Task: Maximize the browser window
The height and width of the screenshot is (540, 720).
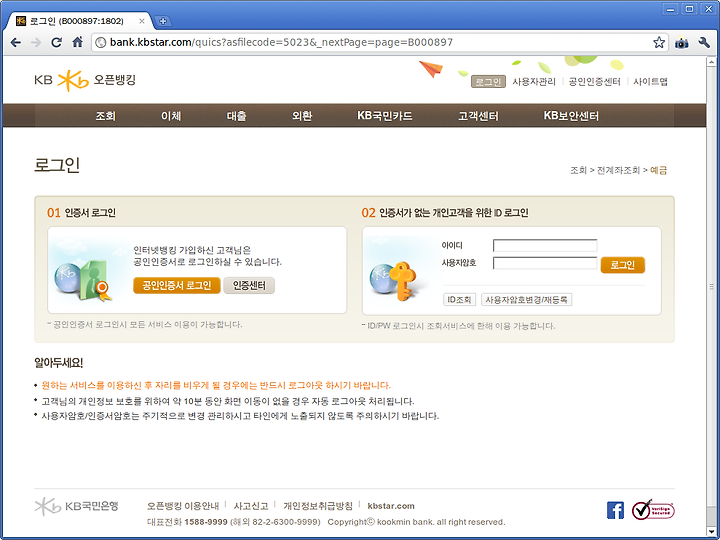Action: tap(689, 9)
